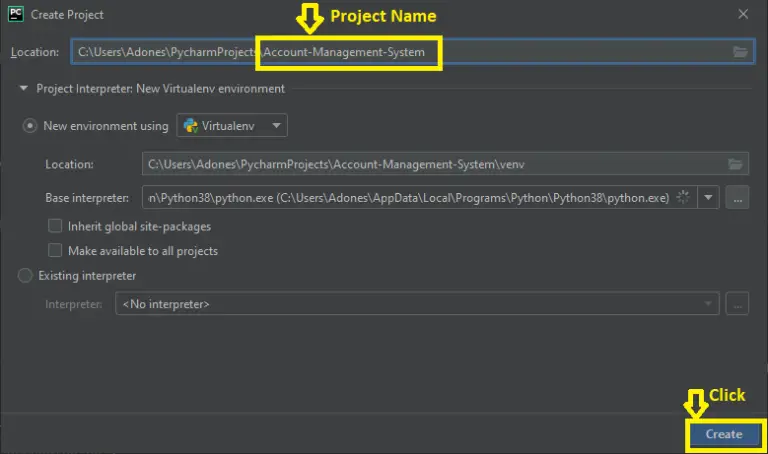Collapse Project Interpreter section triangle

[23, 89]
